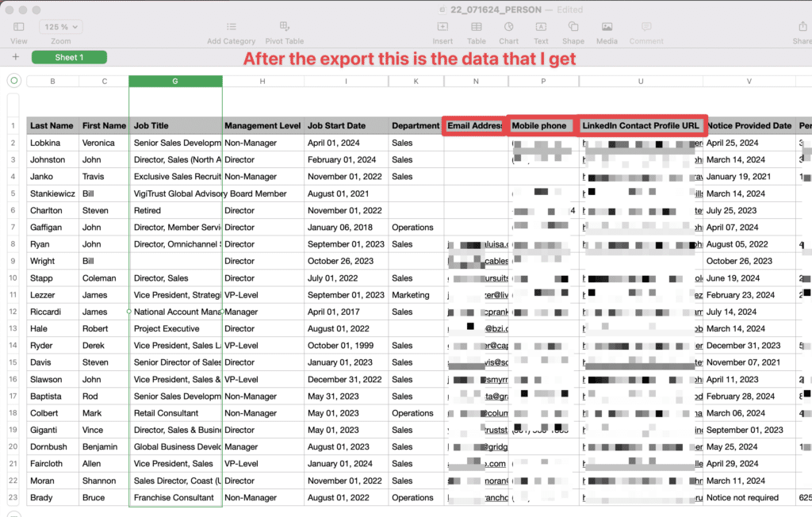The height and width of the screenshot is (517, 812).
Task: Select column I header
Action: 347,82
